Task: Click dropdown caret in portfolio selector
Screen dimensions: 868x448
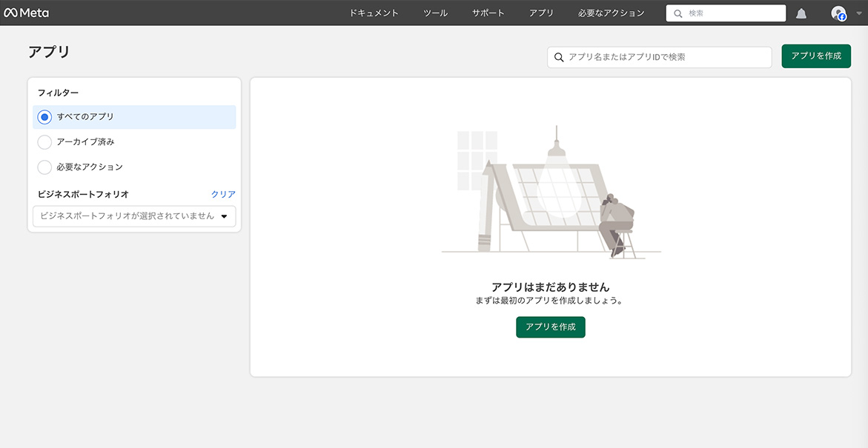Action: [x=225, y=216]
